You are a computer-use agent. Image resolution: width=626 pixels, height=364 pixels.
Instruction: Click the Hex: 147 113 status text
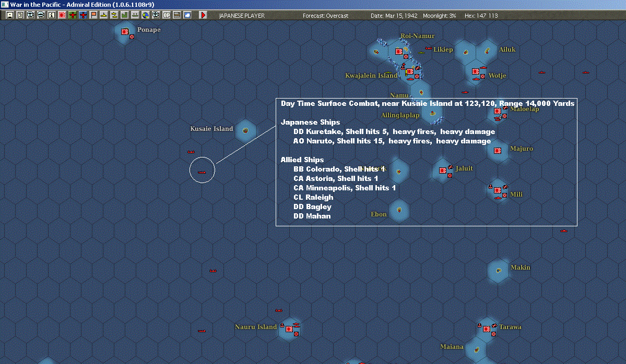(x=481, y=16)
